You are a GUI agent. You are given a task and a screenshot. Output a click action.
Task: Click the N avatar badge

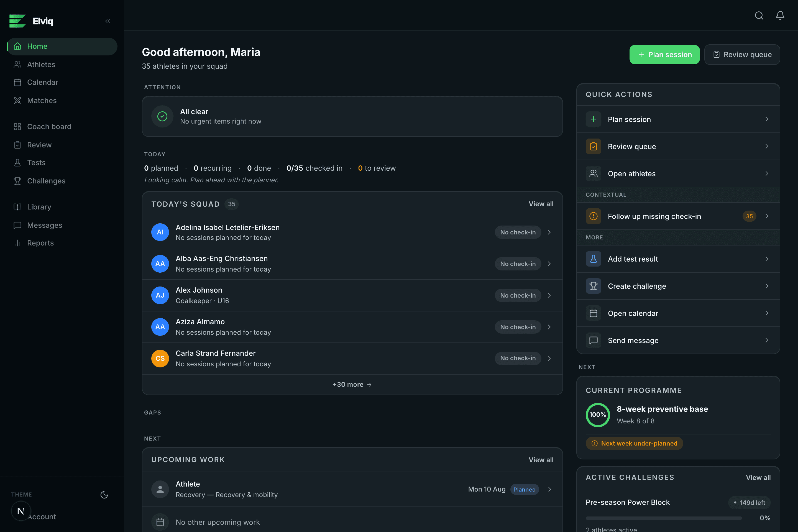pyautogui.click(x=21, y=511)
